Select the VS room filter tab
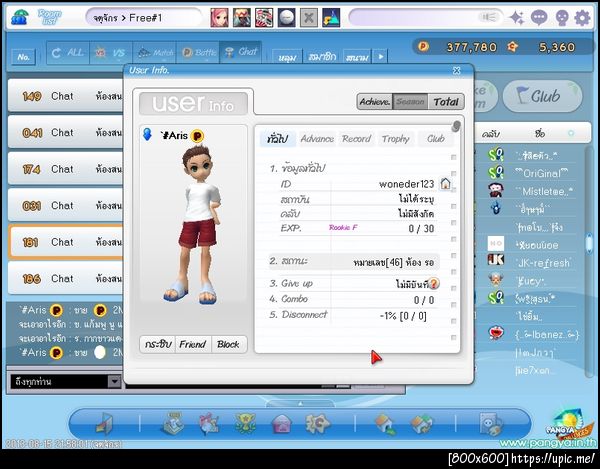 coord(111,52)
